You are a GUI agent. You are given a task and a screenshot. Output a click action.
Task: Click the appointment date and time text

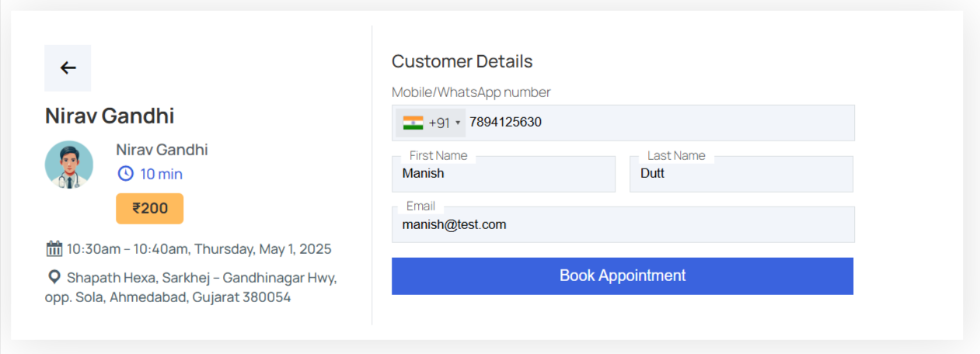tap(199, 249)
